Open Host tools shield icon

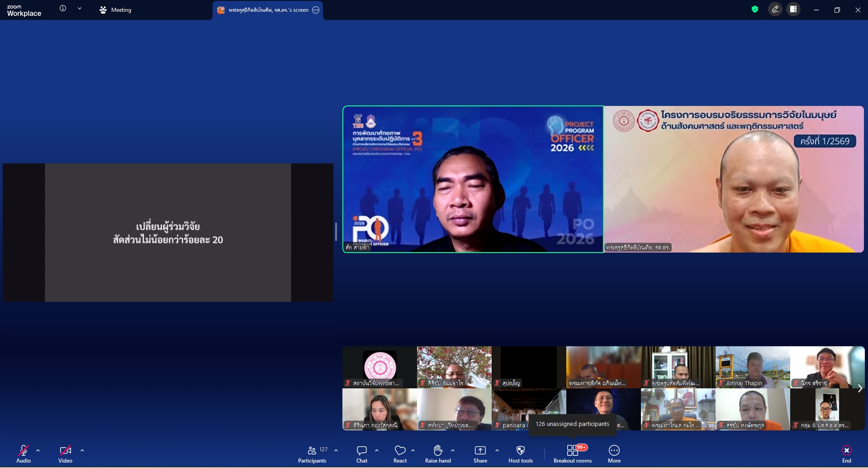pyautogui.click(x=520, y=454)
